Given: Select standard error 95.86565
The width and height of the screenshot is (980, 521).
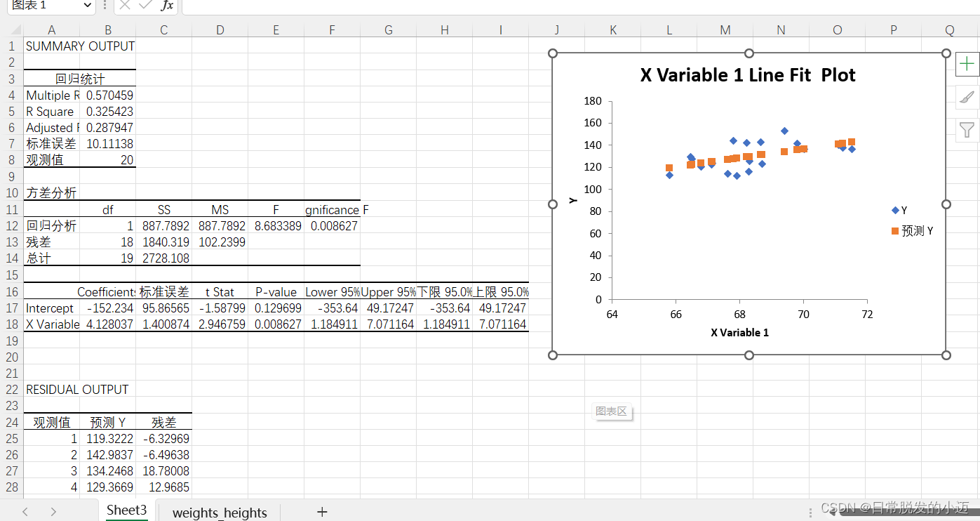Looking at the screenshot, I should pyautogui.click(x=163, y=308).
